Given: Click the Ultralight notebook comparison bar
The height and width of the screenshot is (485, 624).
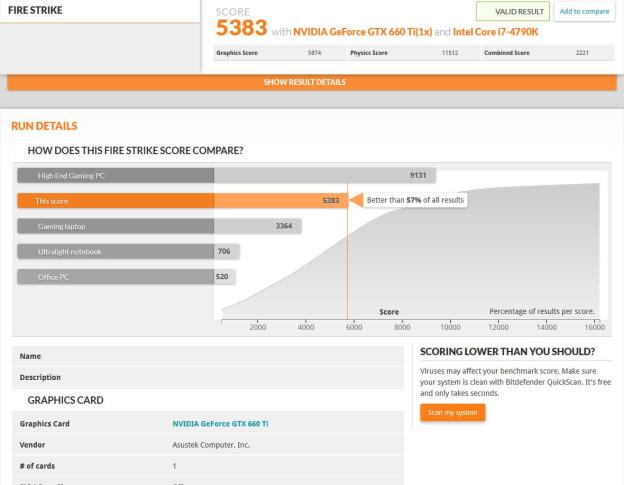Looking at the screenshot, I should (x=128, y=251).
